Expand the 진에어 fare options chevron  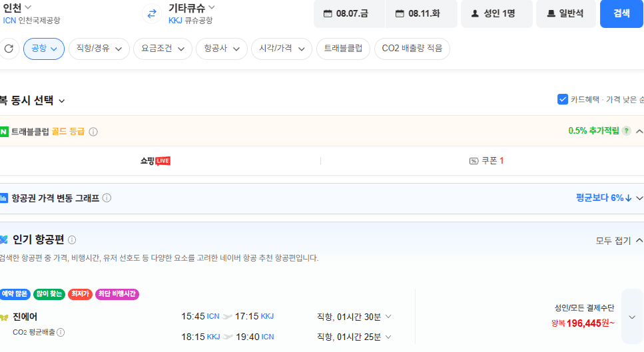pos(632,317)
